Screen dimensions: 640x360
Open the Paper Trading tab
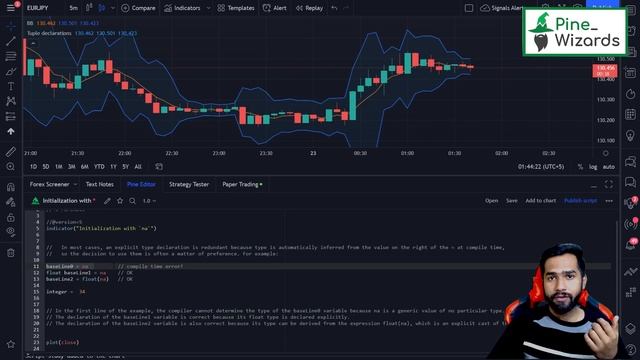[x=242, y=184]
